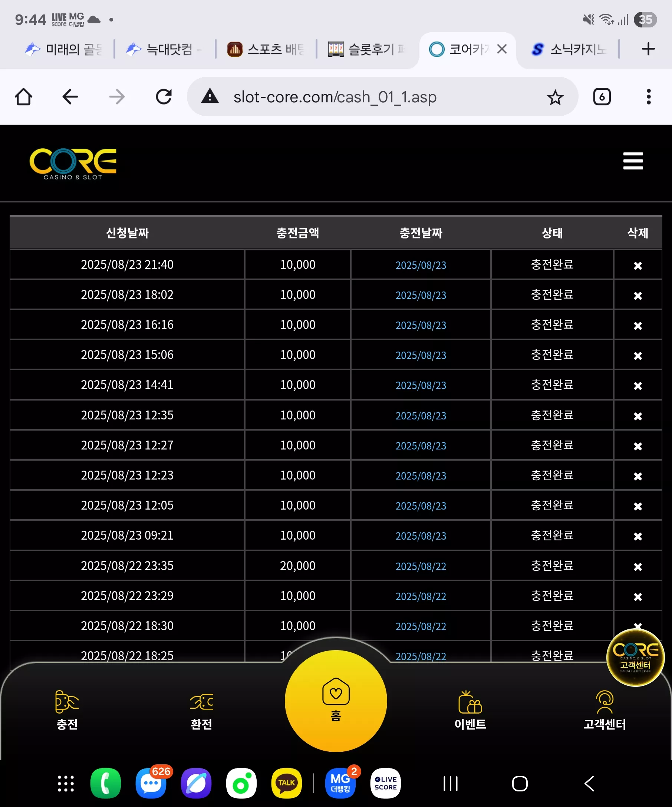Viewport: 672px width, 807px height.
Task: Click the floating CORE 고객센터 badge
Action: pos(635,658)
